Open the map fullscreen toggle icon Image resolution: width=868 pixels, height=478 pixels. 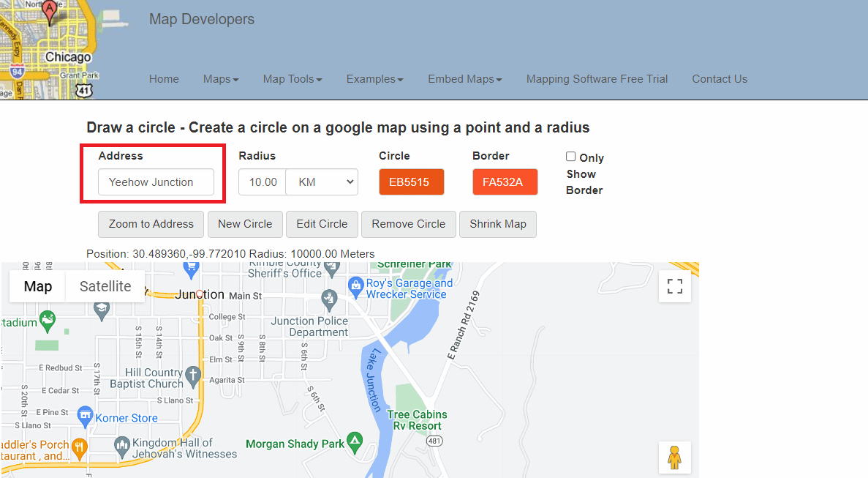(x=674, y=286)
